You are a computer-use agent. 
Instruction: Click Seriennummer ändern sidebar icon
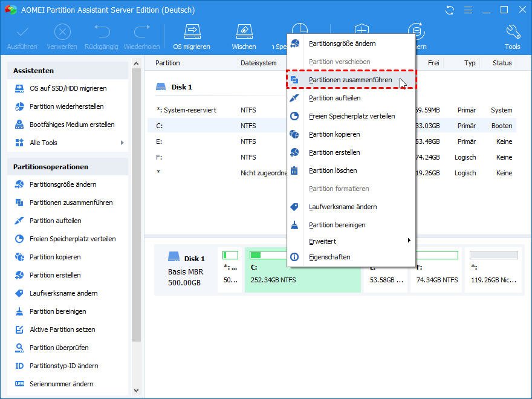click(19, 384)
